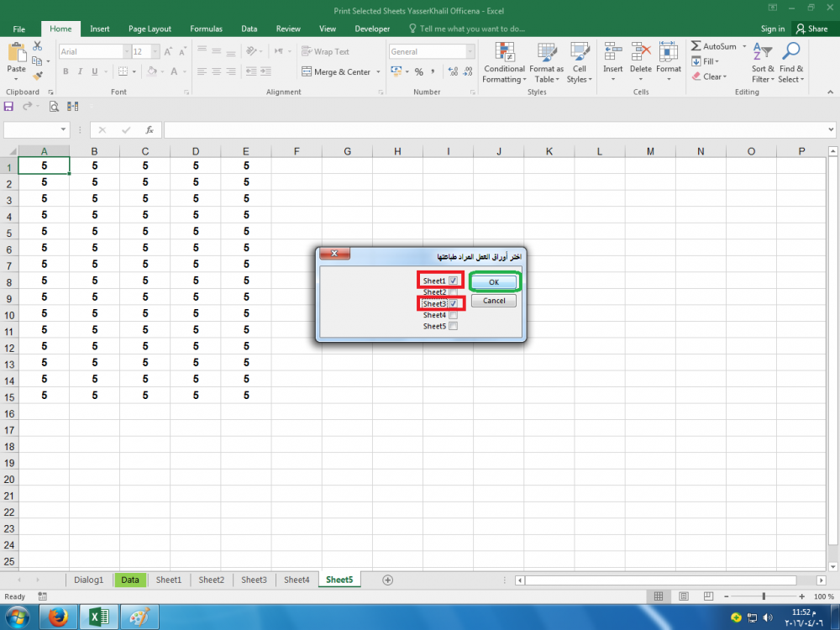Open the number format General dropdown

(470, 51)
